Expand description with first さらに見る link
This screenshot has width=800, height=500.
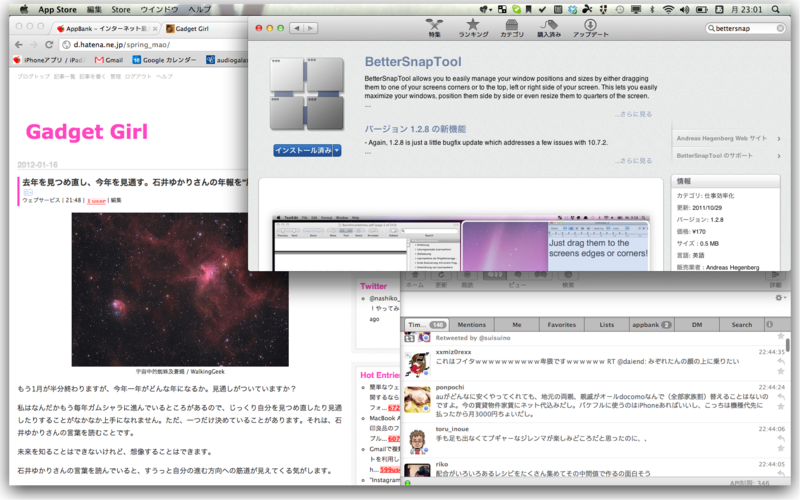[633, 114]
